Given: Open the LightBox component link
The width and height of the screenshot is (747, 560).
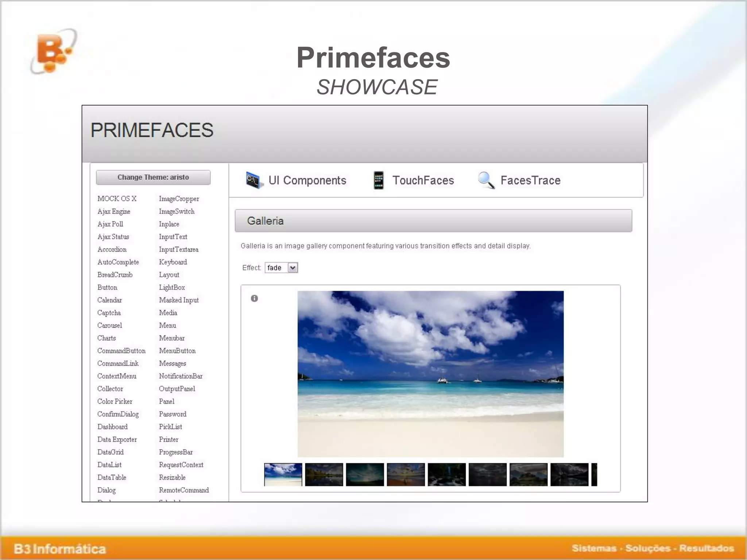Looking at the screenshot, I should [172, 287].
